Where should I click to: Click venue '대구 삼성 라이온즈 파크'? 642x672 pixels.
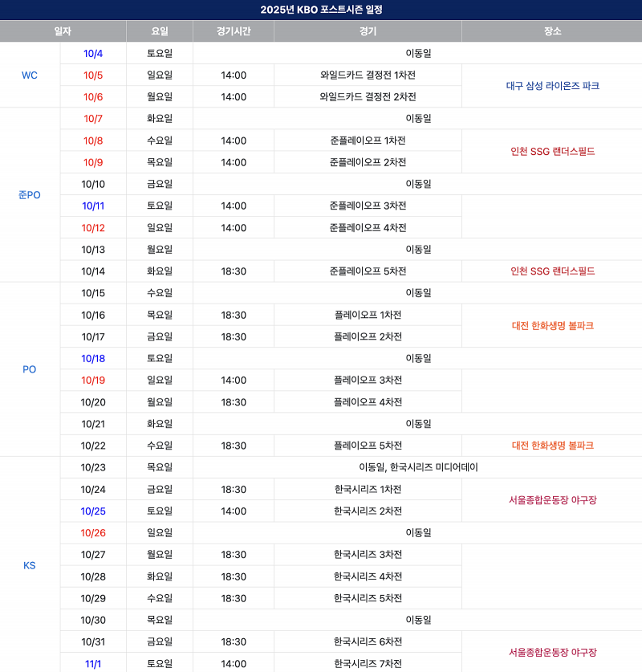pos(552,86)
